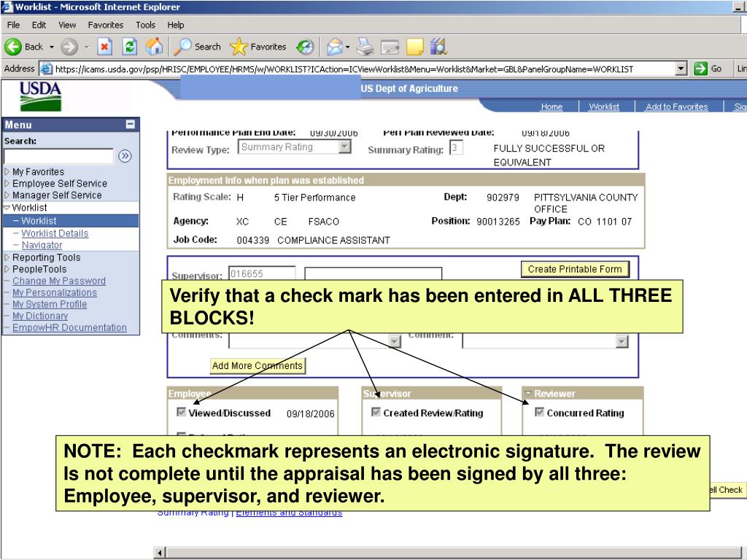This screenshot has width=747, height=560.
Task: Open My Personalizations link
Action: click(55, 292)
